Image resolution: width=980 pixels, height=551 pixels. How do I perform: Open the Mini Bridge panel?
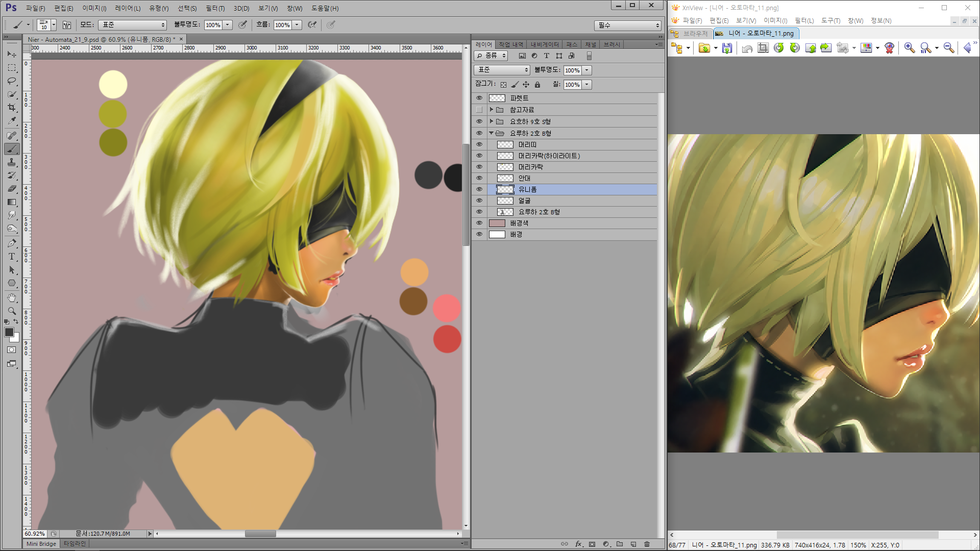point(41,544)
